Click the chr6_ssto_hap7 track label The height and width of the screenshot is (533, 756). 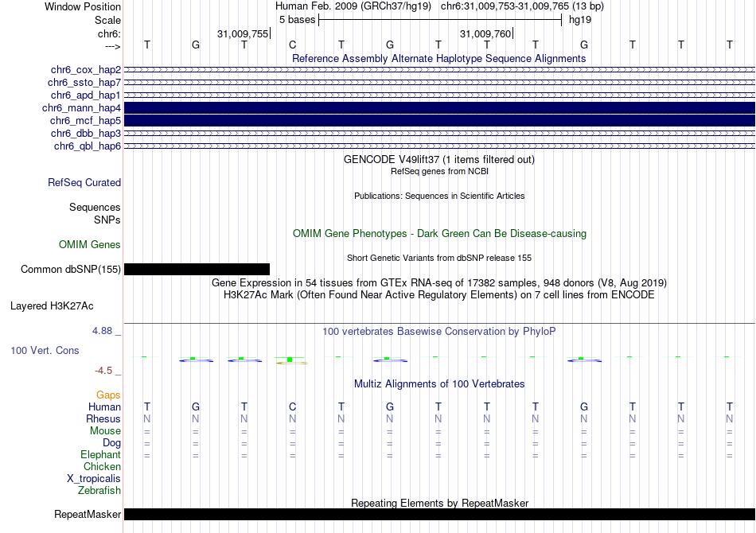(x=84, y=83)
